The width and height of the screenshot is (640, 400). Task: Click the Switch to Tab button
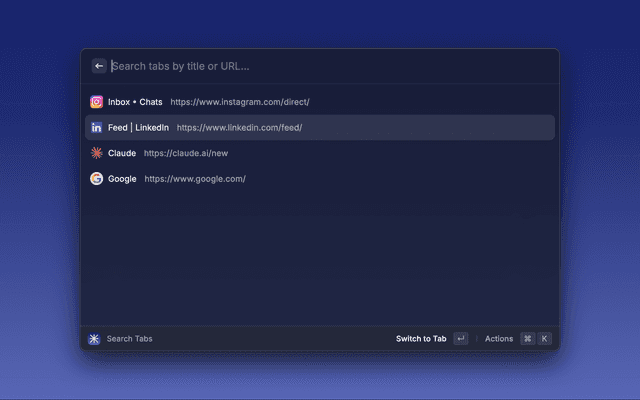[421, 339]
